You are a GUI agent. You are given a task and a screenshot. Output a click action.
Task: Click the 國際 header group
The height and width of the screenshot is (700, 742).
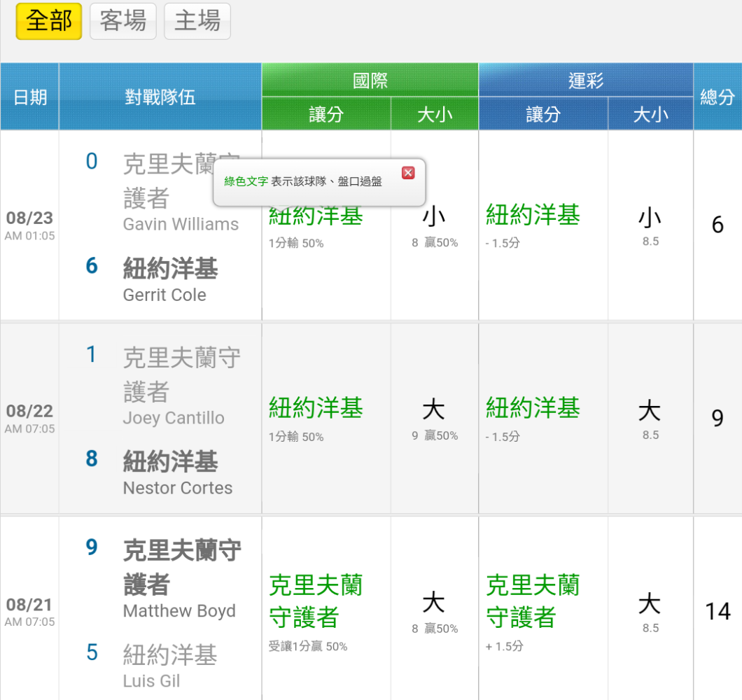(370, 80)
